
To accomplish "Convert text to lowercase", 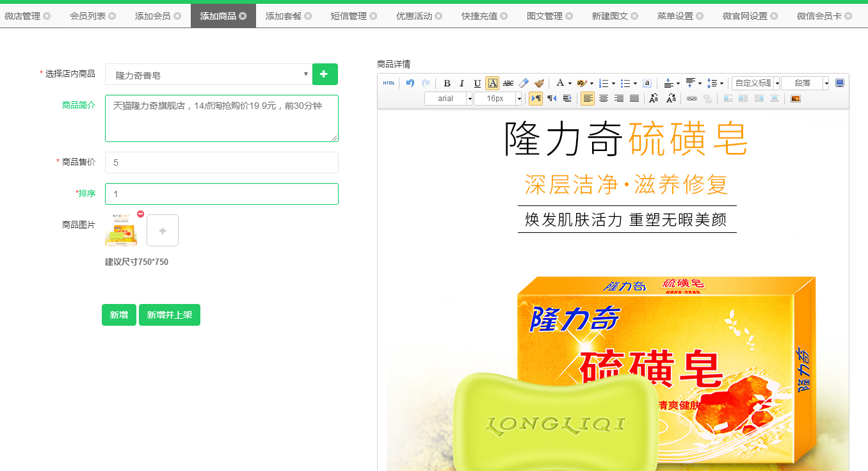I will (671, 99).
